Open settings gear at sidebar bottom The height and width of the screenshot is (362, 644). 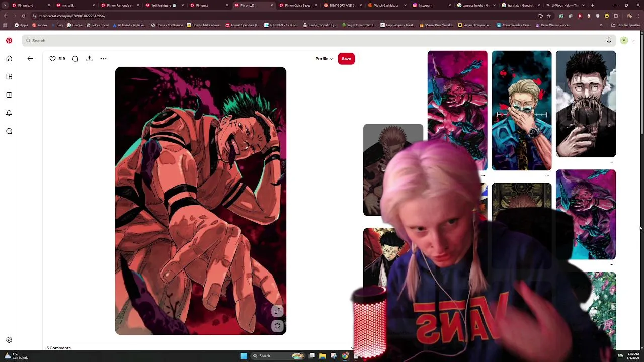(x=9, y=340)
